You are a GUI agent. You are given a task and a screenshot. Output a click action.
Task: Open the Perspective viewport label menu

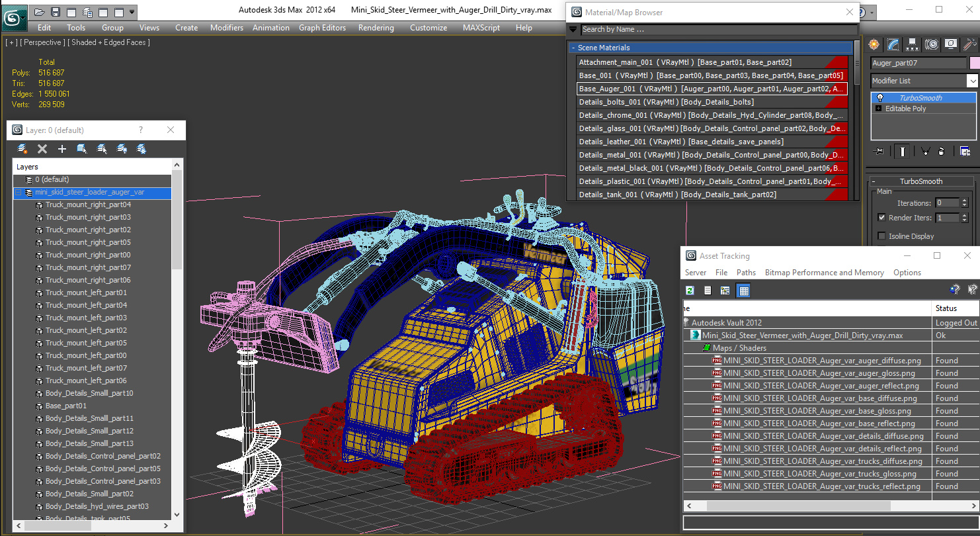coord(43,42)
